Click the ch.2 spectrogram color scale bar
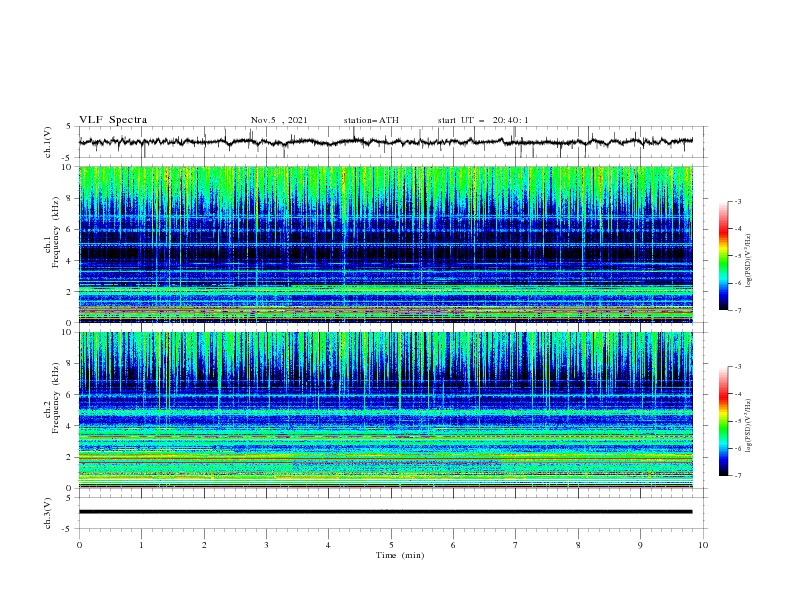 (723, 421)
